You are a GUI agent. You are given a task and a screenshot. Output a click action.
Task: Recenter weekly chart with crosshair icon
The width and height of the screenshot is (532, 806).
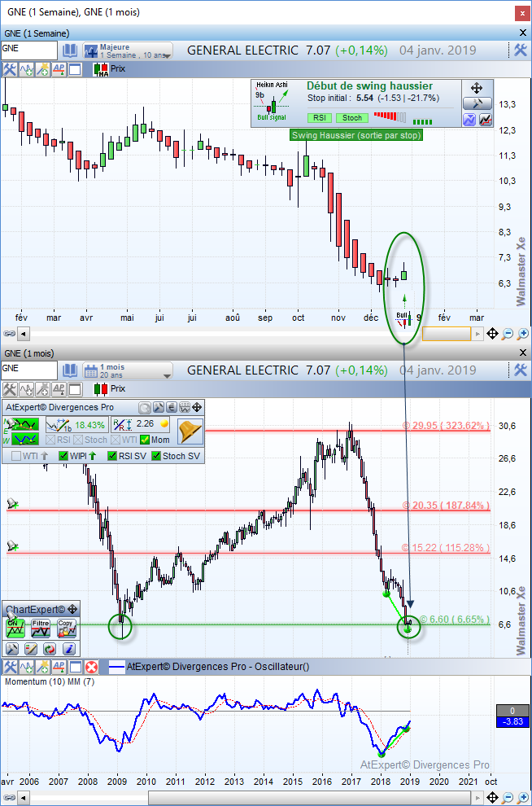(492, 334)
